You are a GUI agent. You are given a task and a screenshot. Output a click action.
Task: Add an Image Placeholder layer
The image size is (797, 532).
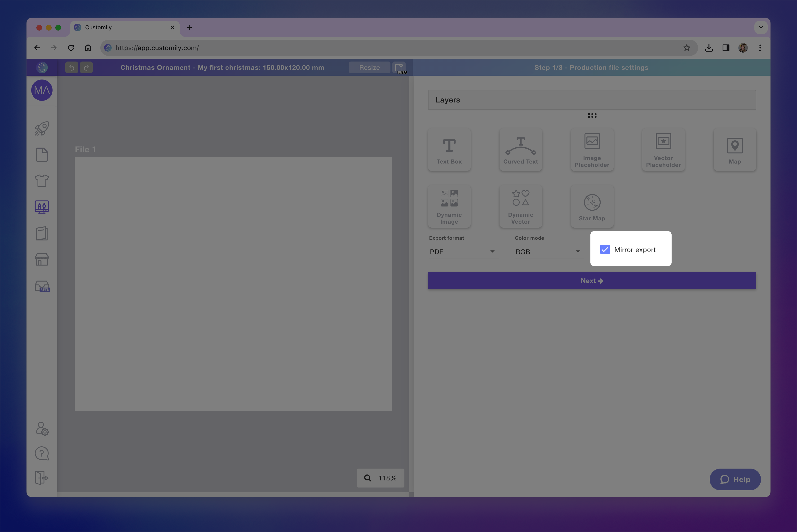(x=592, y=150)
